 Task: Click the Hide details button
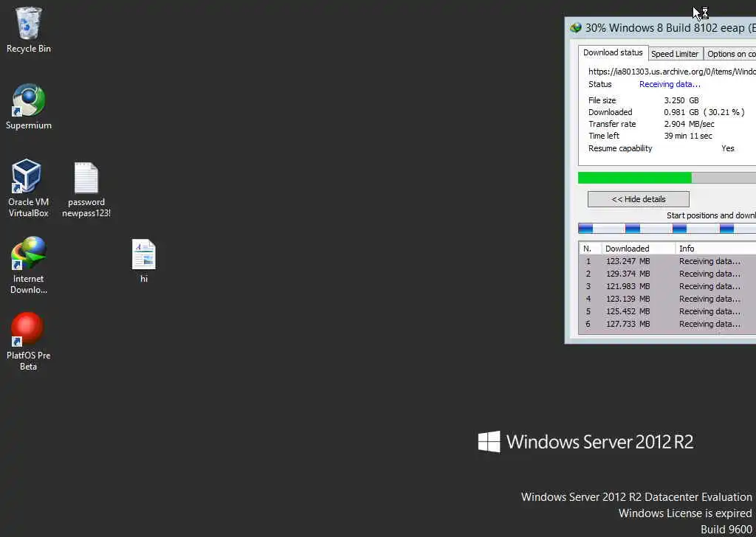click(639, 199)
